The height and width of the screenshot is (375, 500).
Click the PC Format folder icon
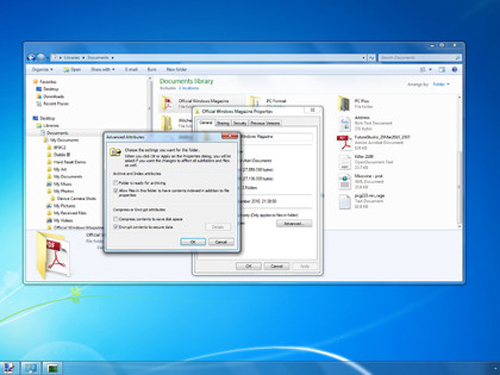[256, 103]
